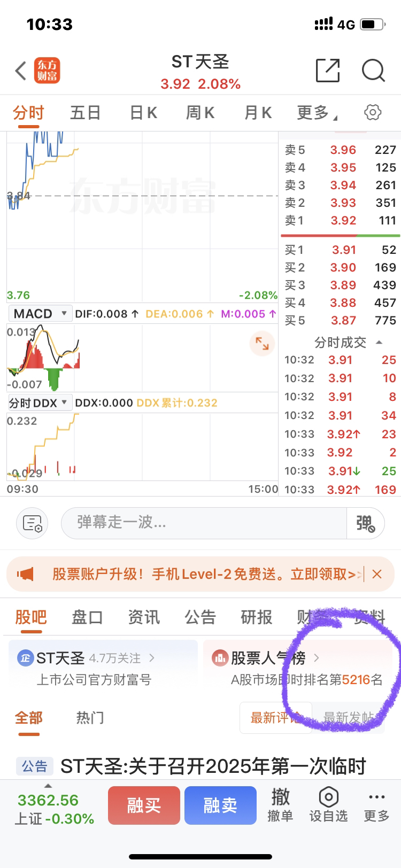Tap the danmaku input field
The width and height of the screenshot is (401, 868).
point(204,523)
